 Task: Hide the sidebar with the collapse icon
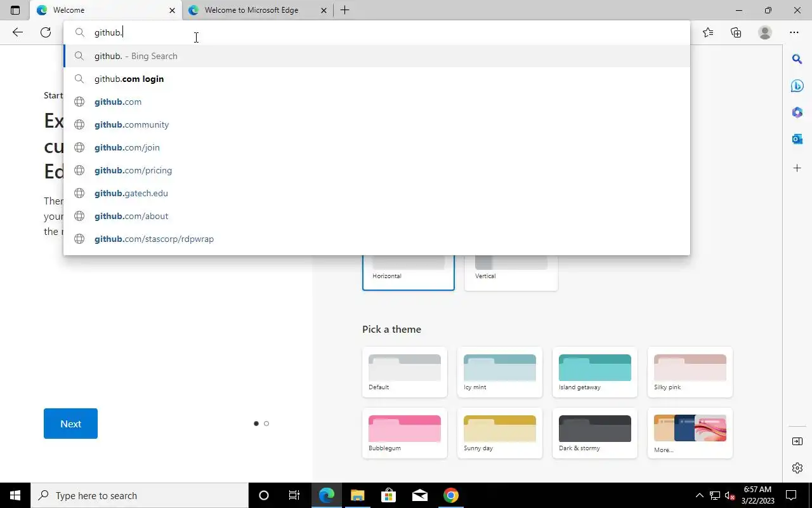(797, 441)
